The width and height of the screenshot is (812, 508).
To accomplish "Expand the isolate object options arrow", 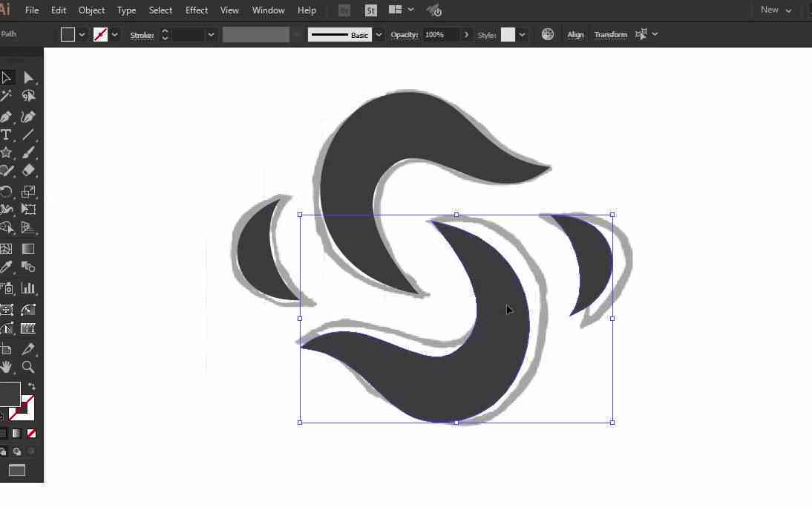I will pyautogui.click(x=655, y=34).
